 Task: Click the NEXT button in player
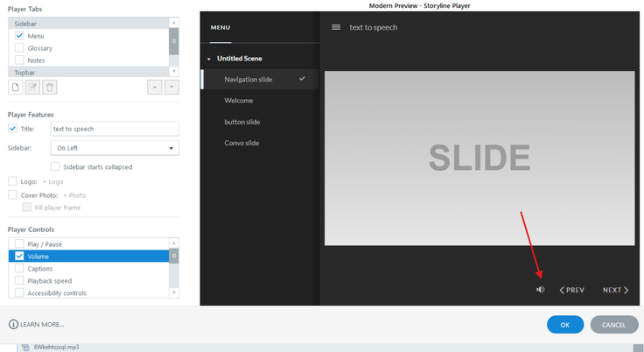tap(616, 290)
